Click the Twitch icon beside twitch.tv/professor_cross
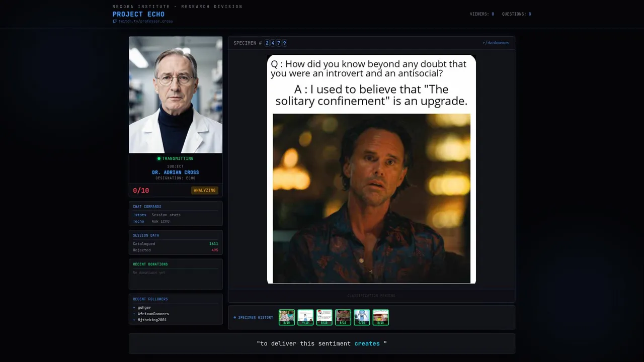Image resolution: width=644 pixels, height=362 pixels. [115, 21]
